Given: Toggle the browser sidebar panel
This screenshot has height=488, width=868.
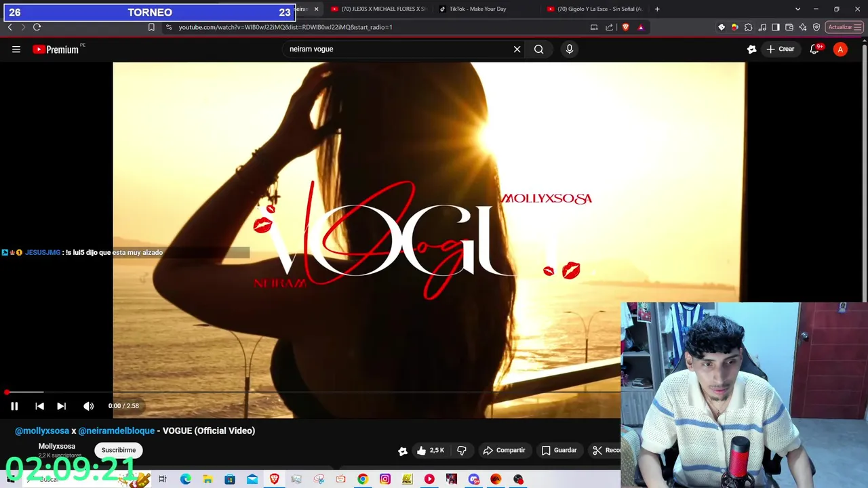Looking at the screenshot, I should coord(776,27).
